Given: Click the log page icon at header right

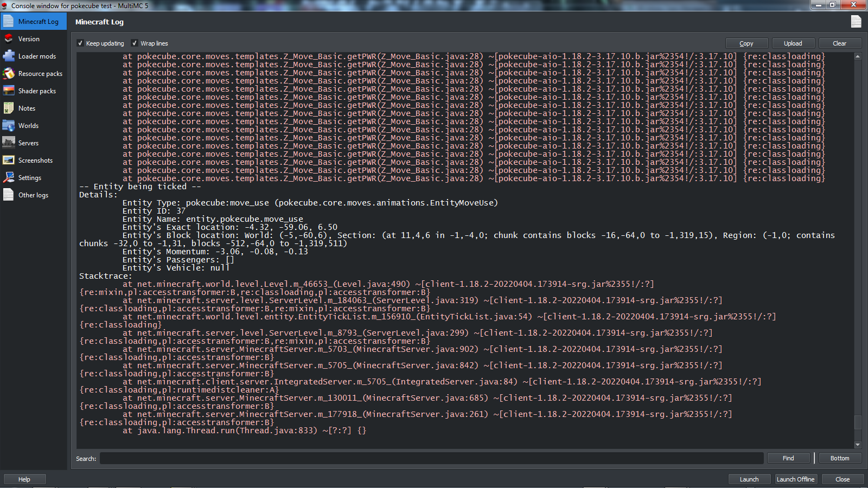Looking at the screenshot, I should point(856,22).
